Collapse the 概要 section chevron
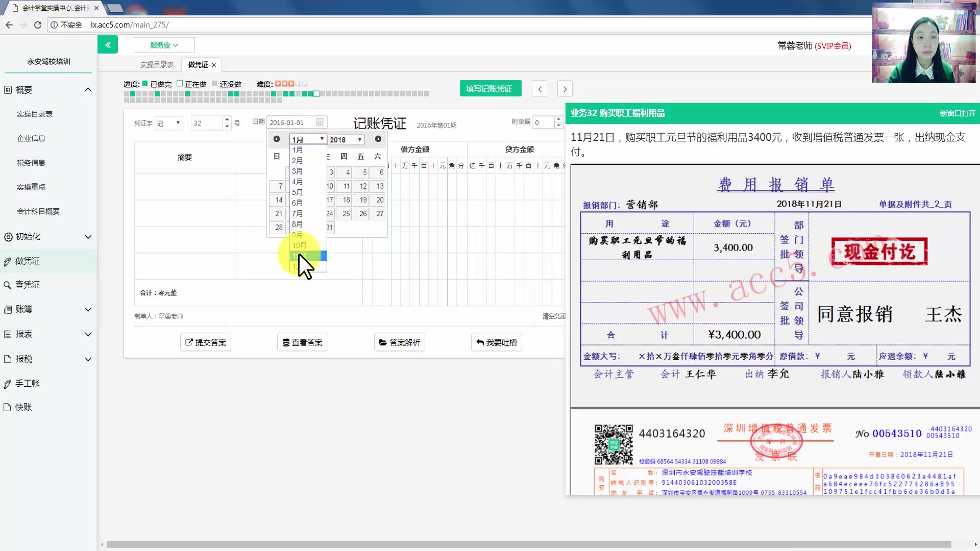 [88, 89]
